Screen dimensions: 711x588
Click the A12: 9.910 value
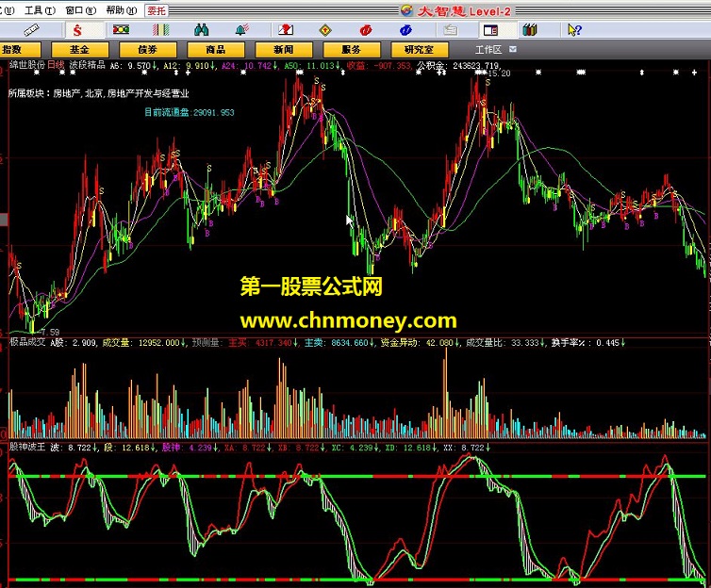(x=190, y=66)
